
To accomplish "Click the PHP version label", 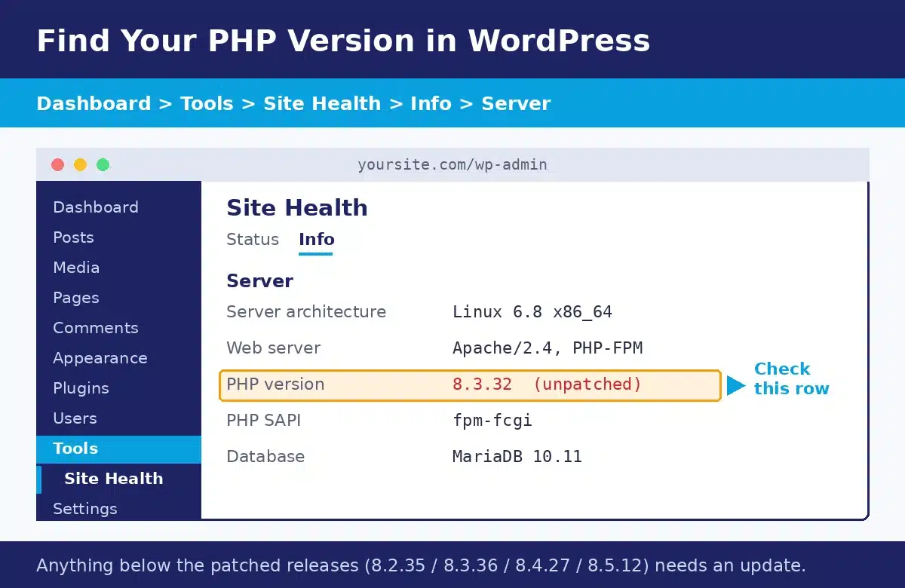I will click(x=275, y=384).
